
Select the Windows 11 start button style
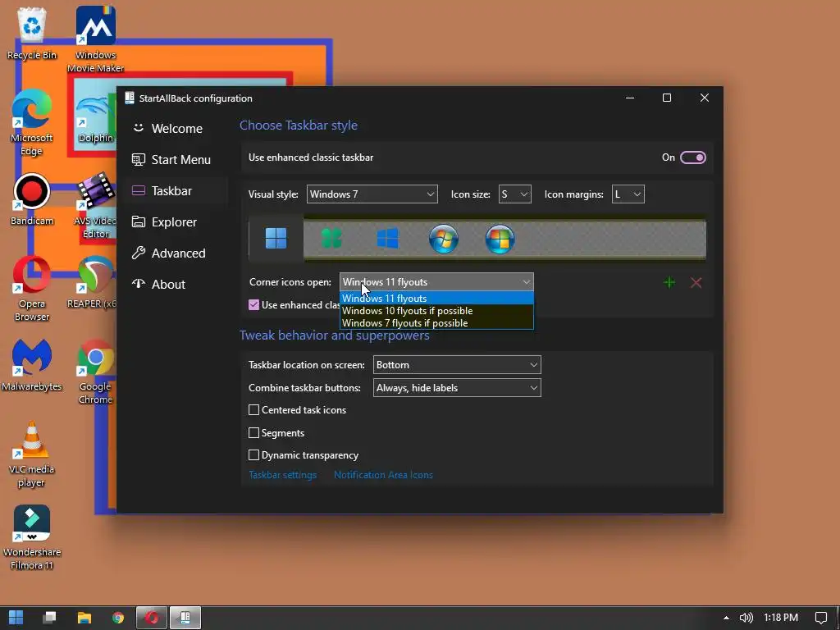tap(276, 239)
